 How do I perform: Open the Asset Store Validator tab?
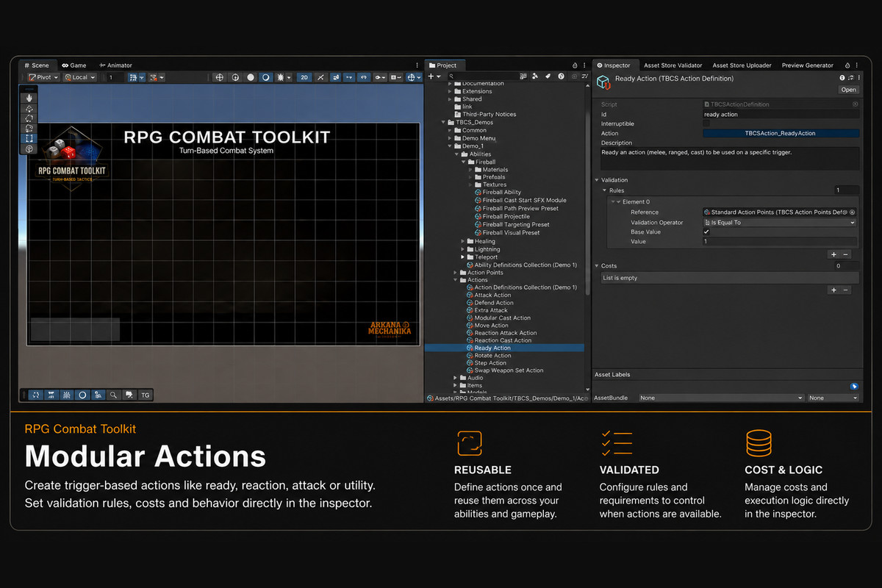673,65
